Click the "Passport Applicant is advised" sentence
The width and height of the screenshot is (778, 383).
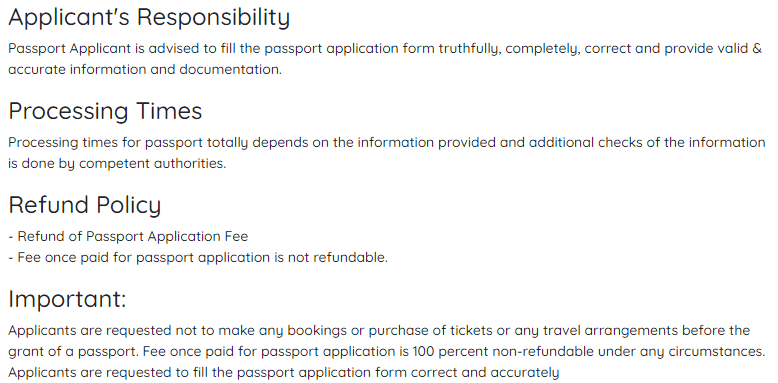point(385,49)
